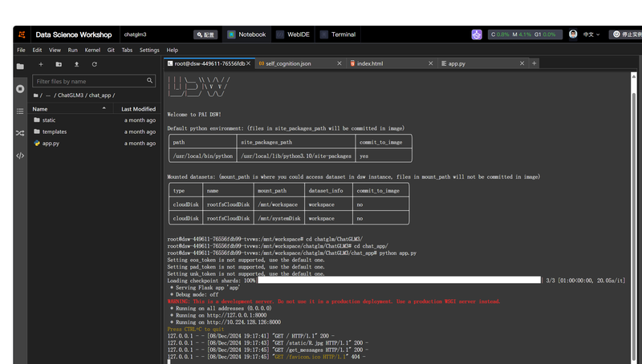Click the Data Science Workshop logo icon
The image size is (642, 364).
pos(22,34)
